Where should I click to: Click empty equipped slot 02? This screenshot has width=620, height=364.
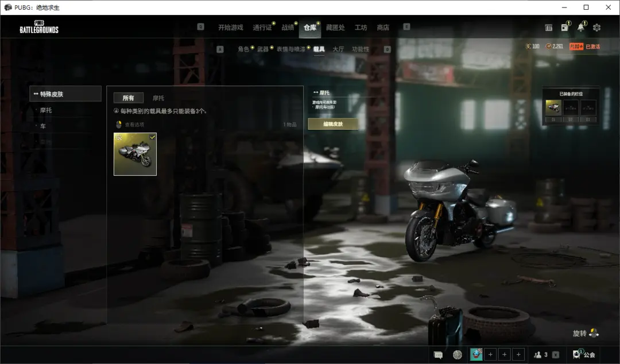[571, 107]
